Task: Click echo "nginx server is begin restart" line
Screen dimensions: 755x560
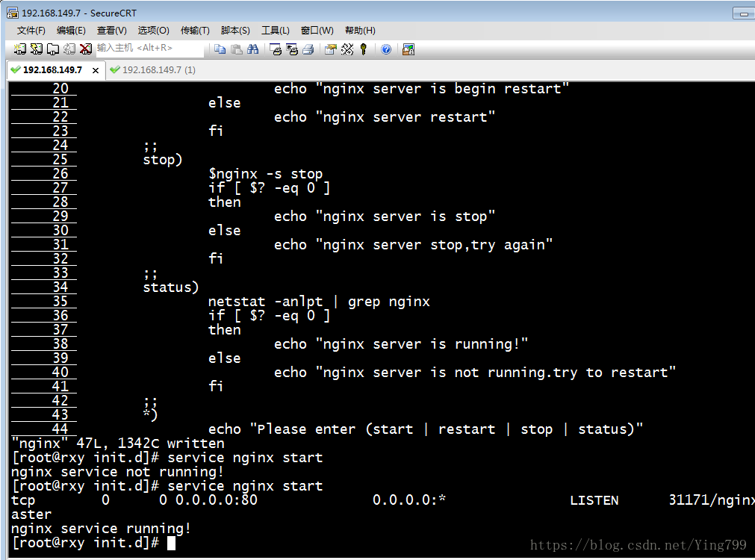Action: point(422,89)
